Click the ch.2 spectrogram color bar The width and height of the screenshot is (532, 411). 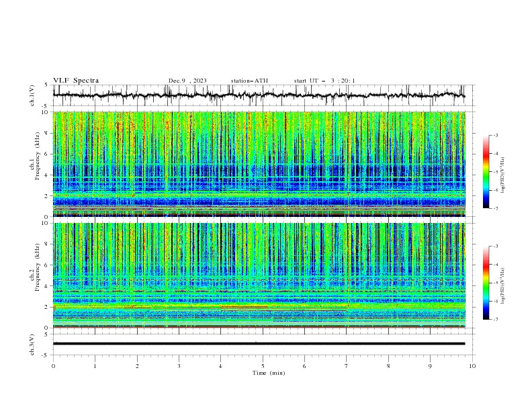486,283
